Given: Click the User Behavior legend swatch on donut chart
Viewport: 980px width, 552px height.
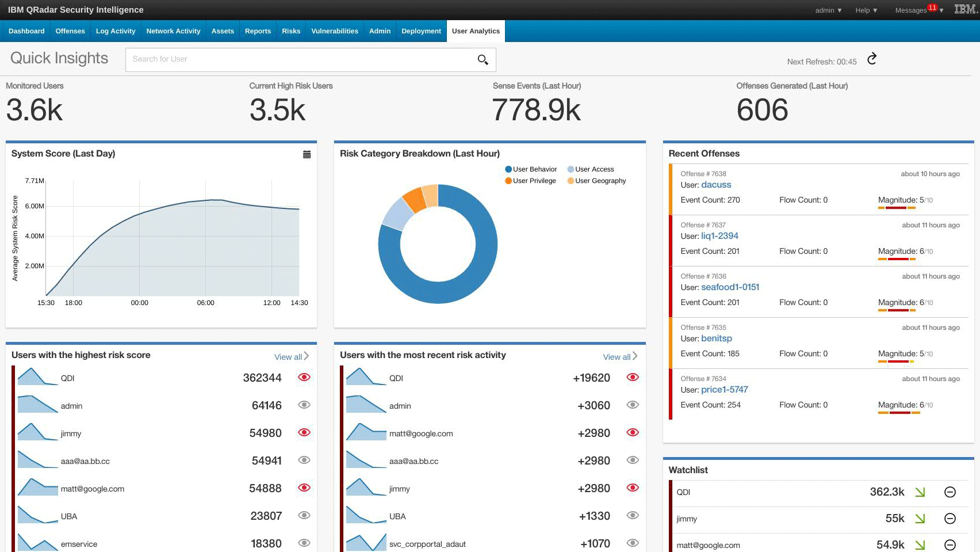Looking at the screenshot, I should tap(507, 169).
